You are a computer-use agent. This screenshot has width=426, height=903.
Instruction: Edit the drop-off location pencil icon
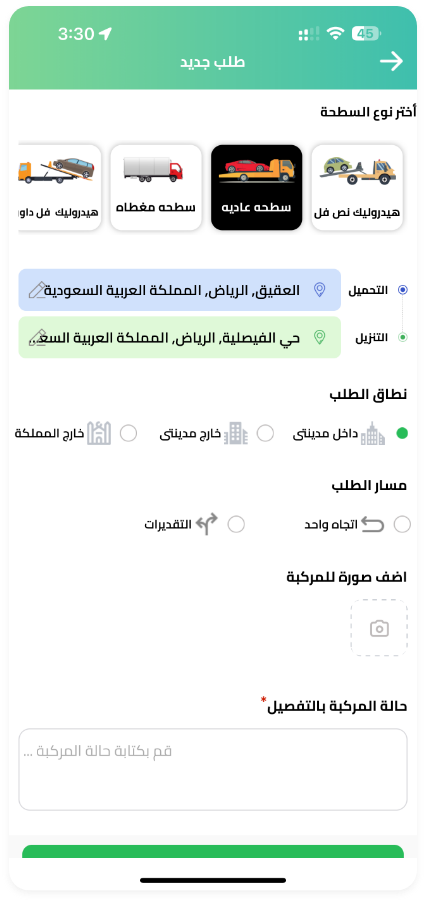pos(37,337)
